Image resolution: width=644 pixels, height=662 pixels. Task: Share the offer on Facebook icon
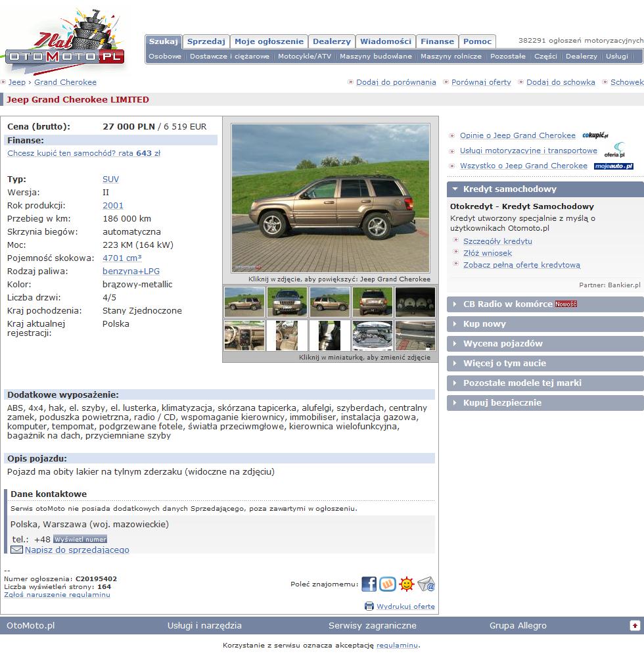click(369, 584)
